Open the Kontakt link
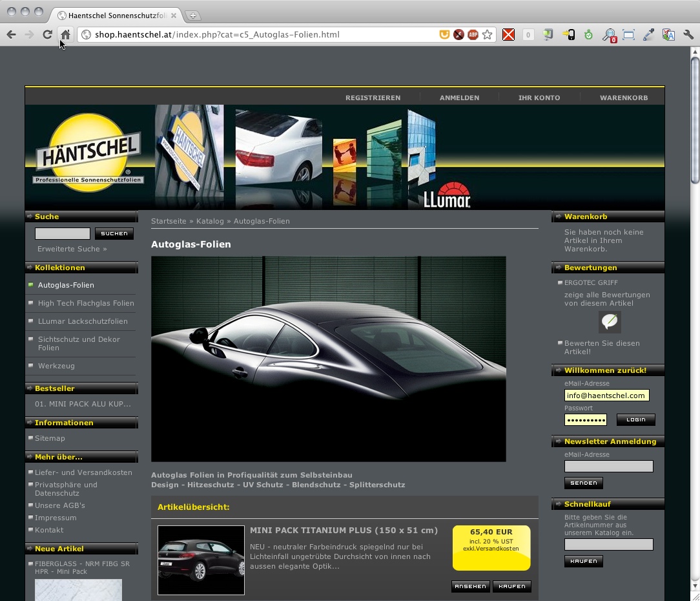 click(x=49, y=530)
